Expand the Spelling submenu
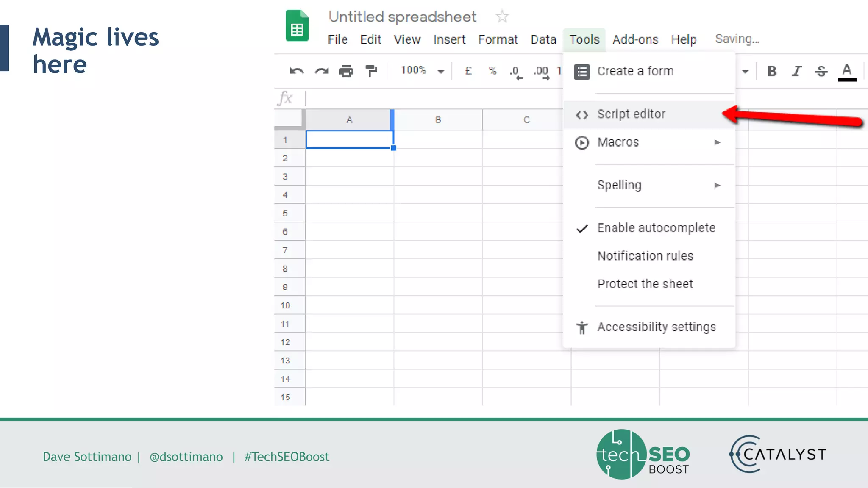 pyautogui.click(x=649, y=185)
